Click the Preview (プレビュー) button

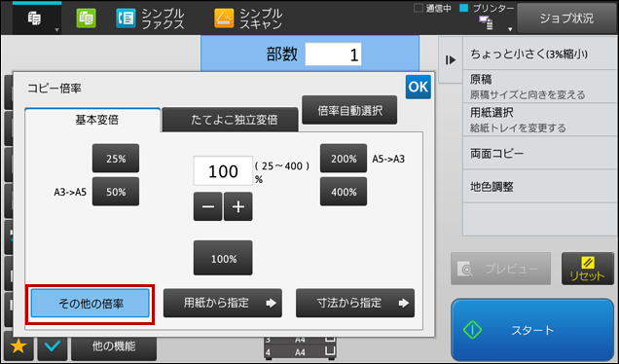point(500,269)
